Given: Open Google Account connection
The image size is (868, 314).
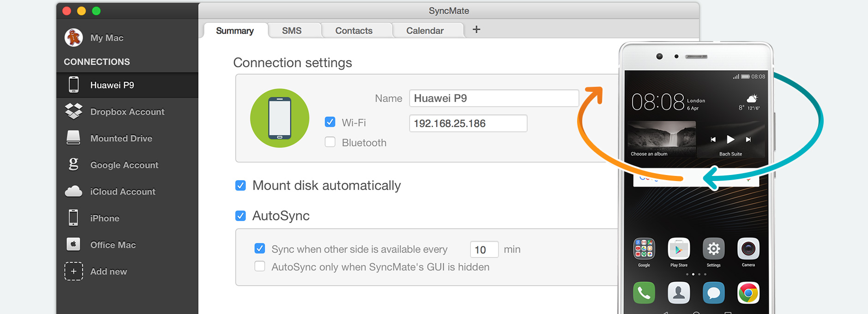Looking at the screenshot, I should pyautogui.click(x=124, y=165).
